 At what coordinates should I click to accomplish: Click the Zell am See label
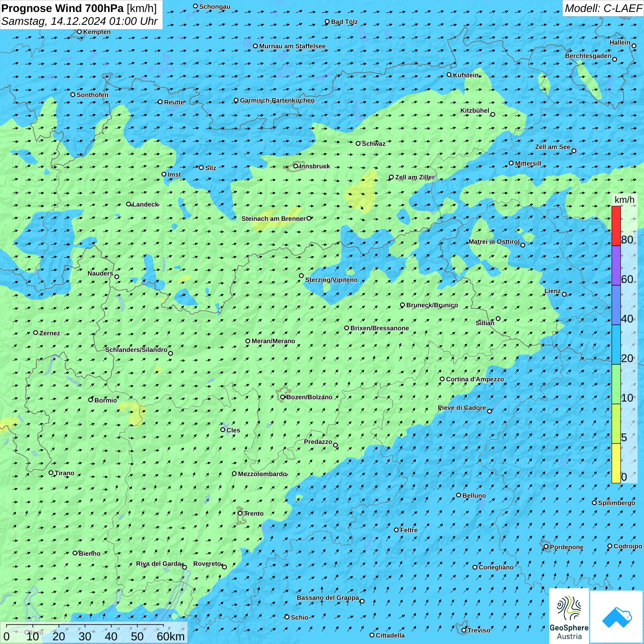tap(552, 147)
